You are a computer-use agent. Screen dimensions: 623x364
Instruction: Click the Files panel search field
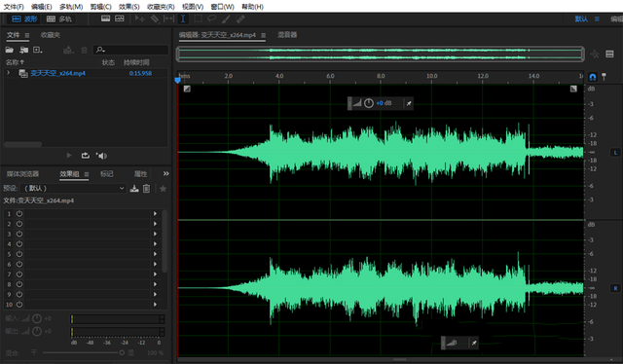130,50
